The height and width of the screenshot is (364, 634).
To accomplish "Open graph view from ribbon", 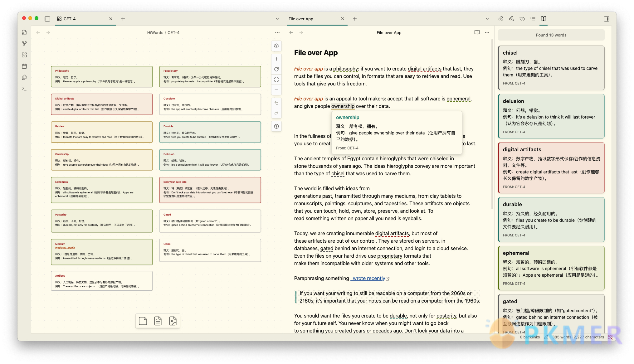I will pos(24,44).
